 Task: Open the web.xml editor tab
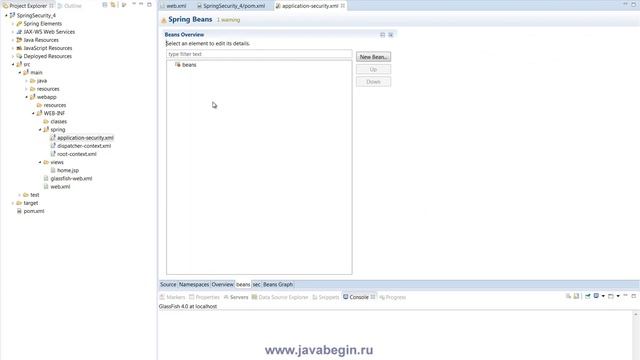[x=173, y=6]
